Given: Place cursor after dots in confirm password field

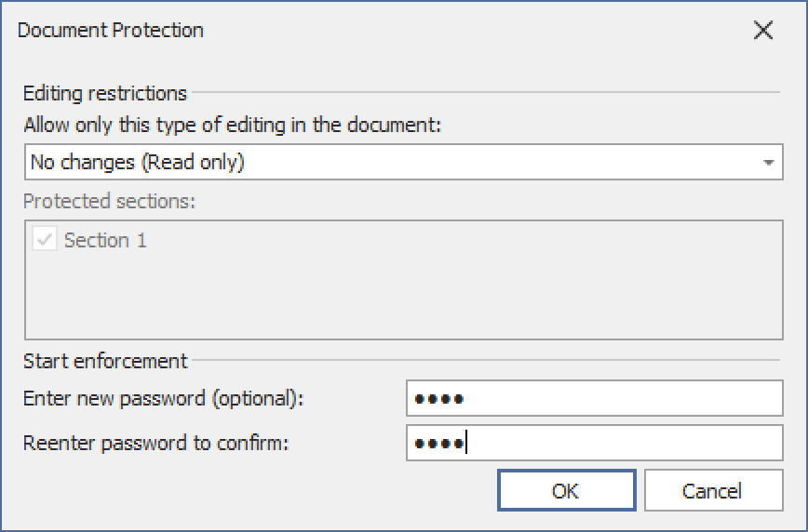Looking at the screenshot, I should (467, 443).
